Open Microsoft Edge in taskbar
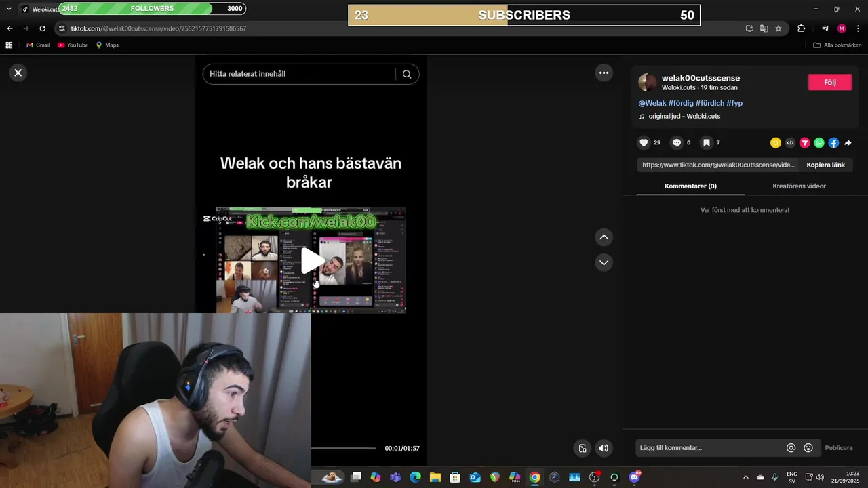The height and width of the screenshot is (488, 868). click(x=415, y=477)
